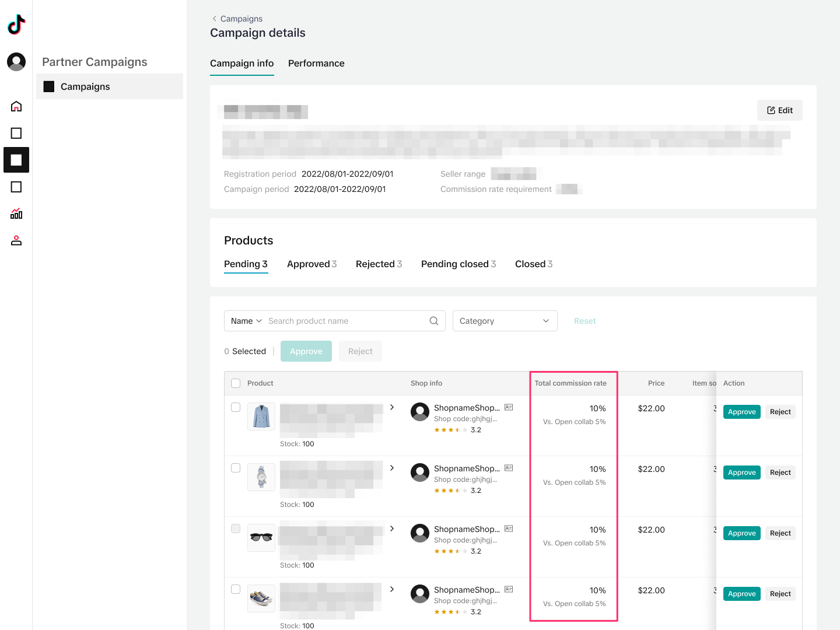
Task: Toggle the select-all checkbox in table header
Action: [236, 383]
